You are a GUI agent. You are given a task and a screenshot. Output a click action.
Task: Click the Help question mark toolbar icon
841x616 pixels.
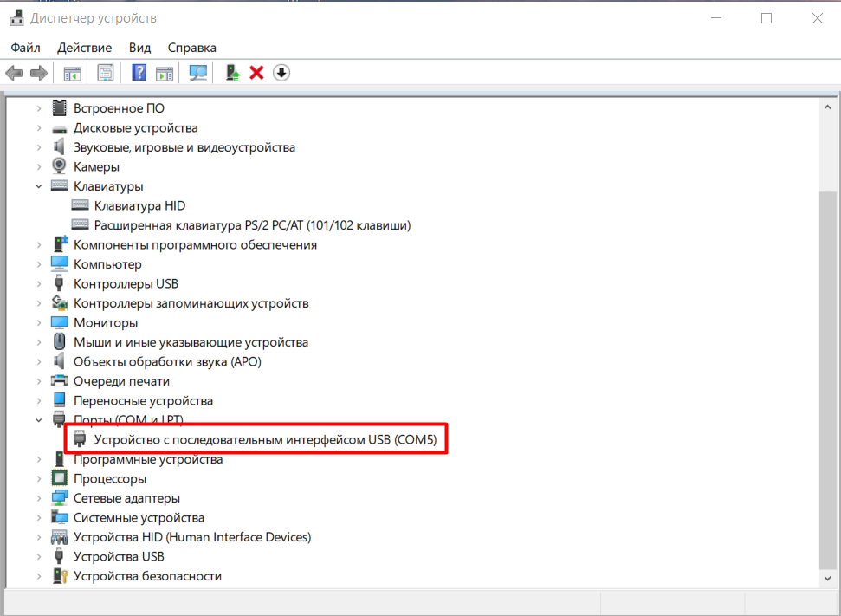tap(139, 73)
